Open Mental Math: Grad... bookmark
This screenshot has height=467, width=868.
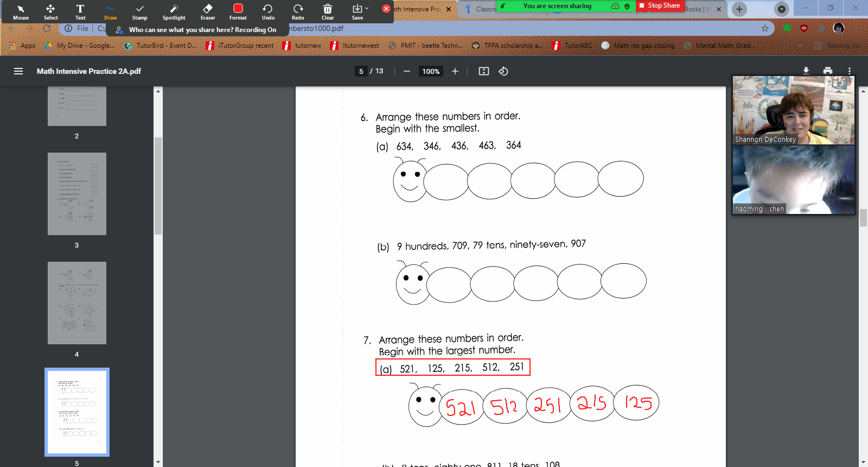click(x=719, y=46)
